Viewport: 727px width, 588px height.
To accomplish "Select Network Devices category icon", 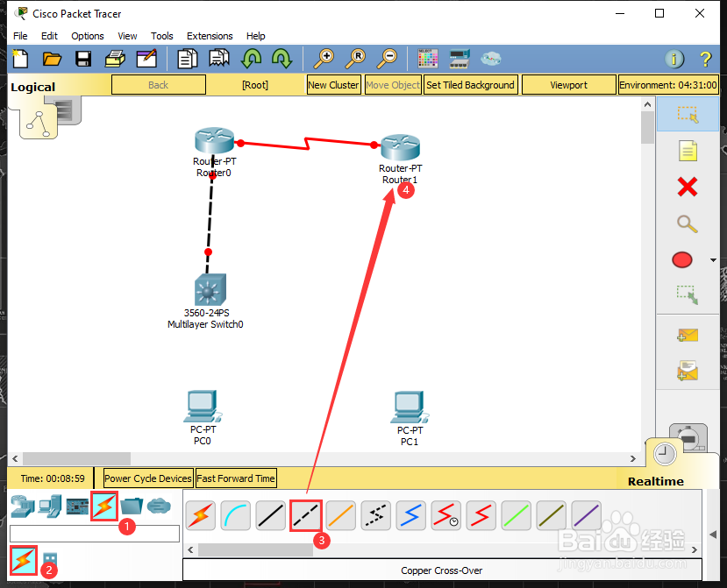I will [x=23, y=507].
